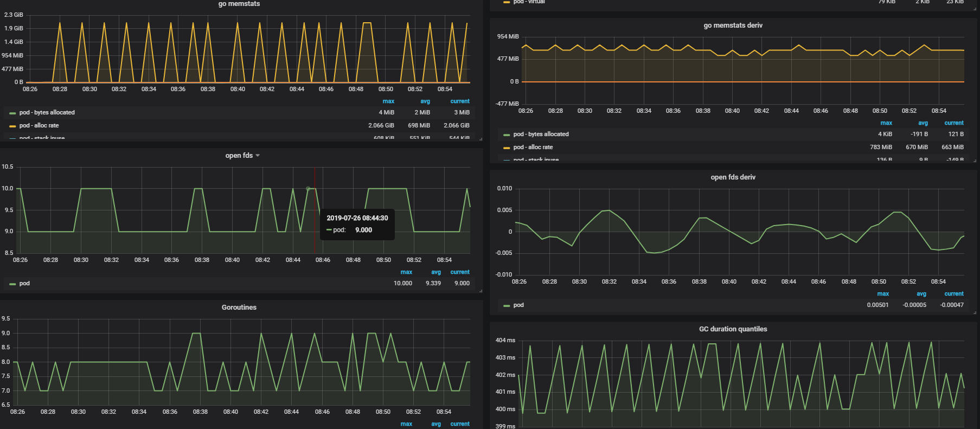The height and width of the screenshot is (429, 980).
Task: Toggle "pod - alloc rate" series in go memstats
Action: coord(39,126)
